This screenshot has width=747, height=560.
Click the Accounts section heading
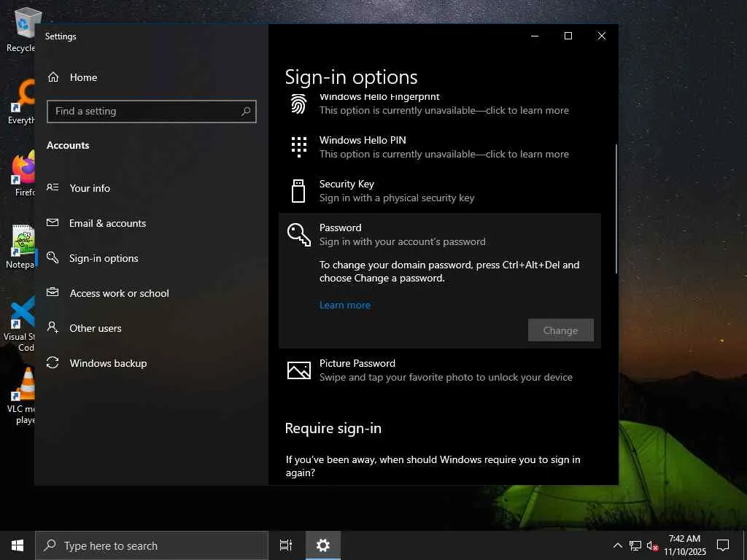pyautogui.click(x=68, y=145)
